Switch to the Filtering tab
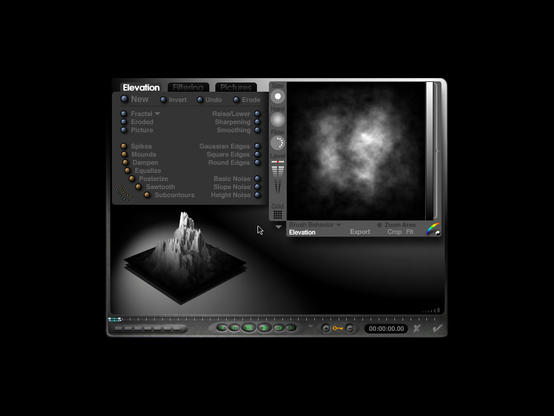 click(188, 87)
